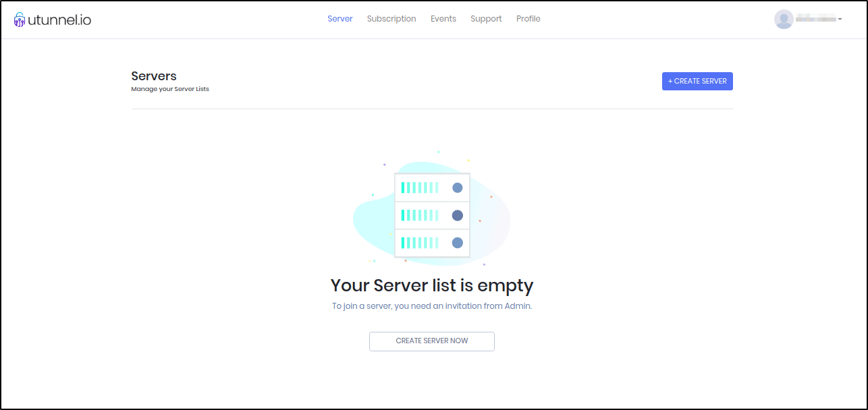Open the Support page
The height and width of the screenshot is (410, 868).
(x=486, y=19)
